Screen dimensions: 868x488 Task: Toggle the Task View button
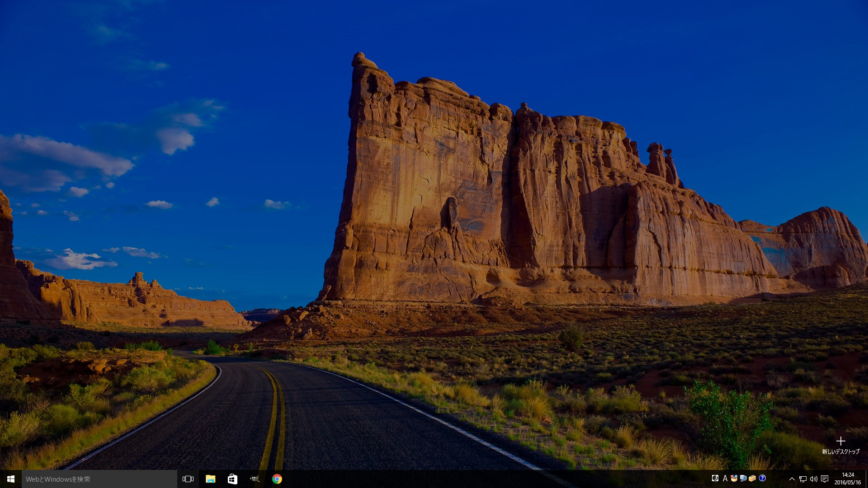point(188,479)
